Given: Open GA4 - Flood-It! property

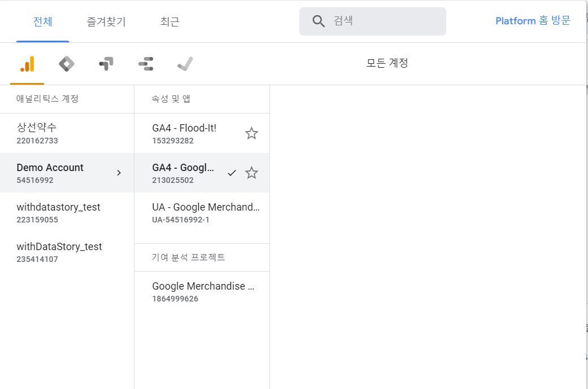Looking at the screenshot, I should [x=202, y=133].
